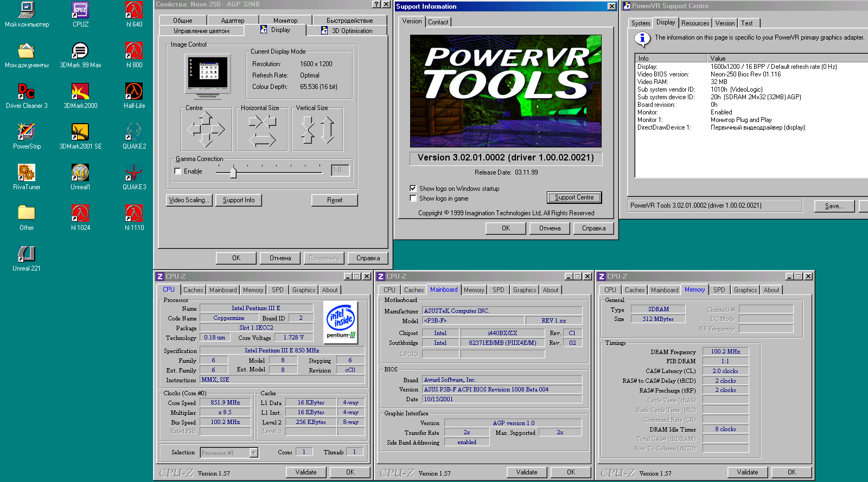Open Support Centre from Support Information

(x=575, y=197)
